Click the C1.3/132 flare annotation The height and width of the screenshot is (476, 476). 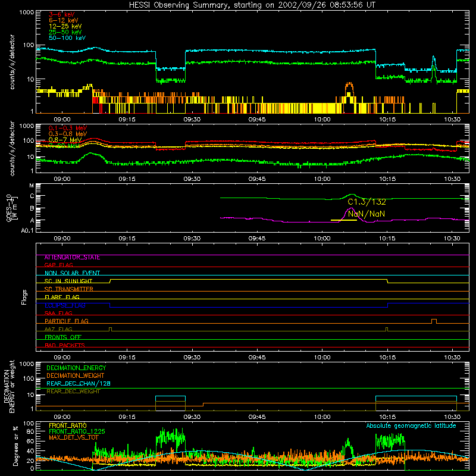tap(367, 202)
